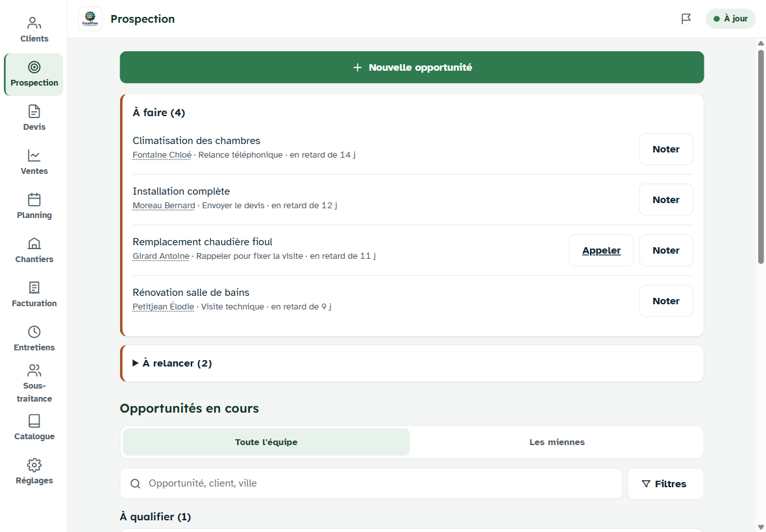Open the Ventes chart icon
The height and width of the screenshot is (532, 766).
pyautogui.click(x=34, y=155)
